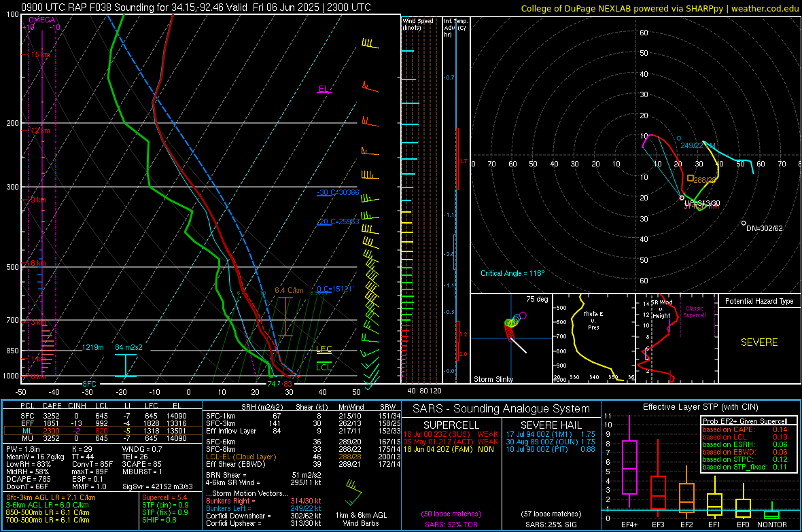
Task: Click the green LCL level label
Action: pos(324,367)
